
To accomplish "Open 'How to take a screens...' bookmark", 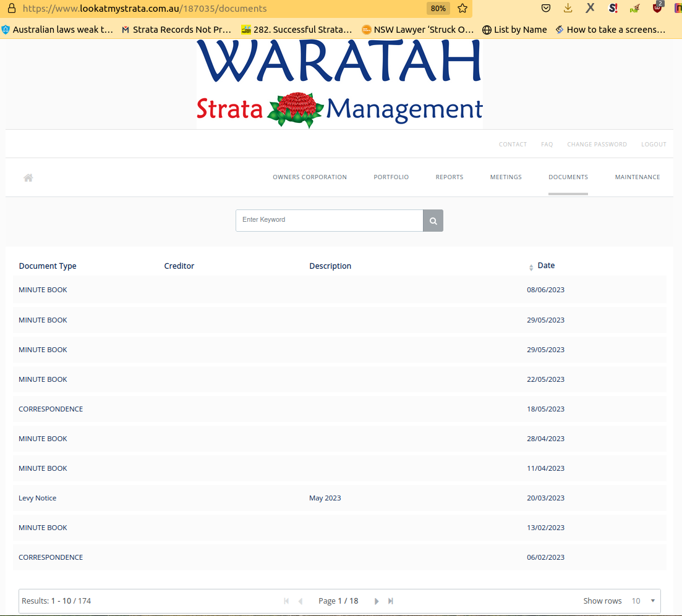I will (611, 30).
